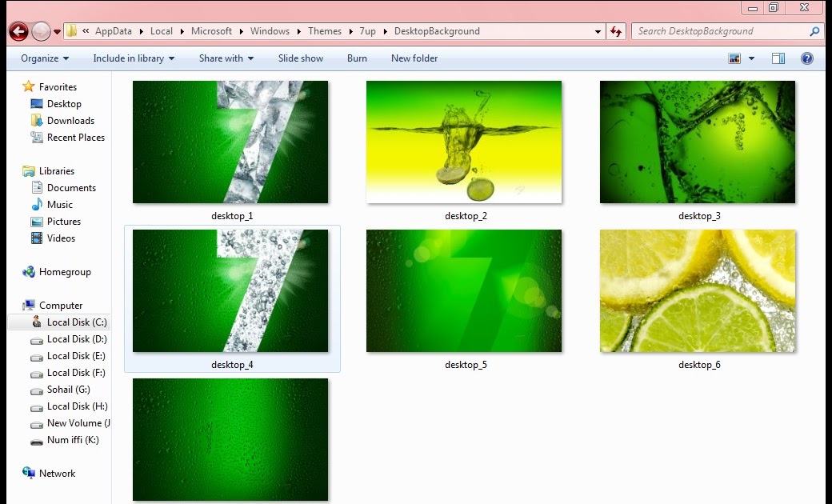Open Network at the bottom of sidebar
The width and height of the screenshot is (832, 504).
56,474
